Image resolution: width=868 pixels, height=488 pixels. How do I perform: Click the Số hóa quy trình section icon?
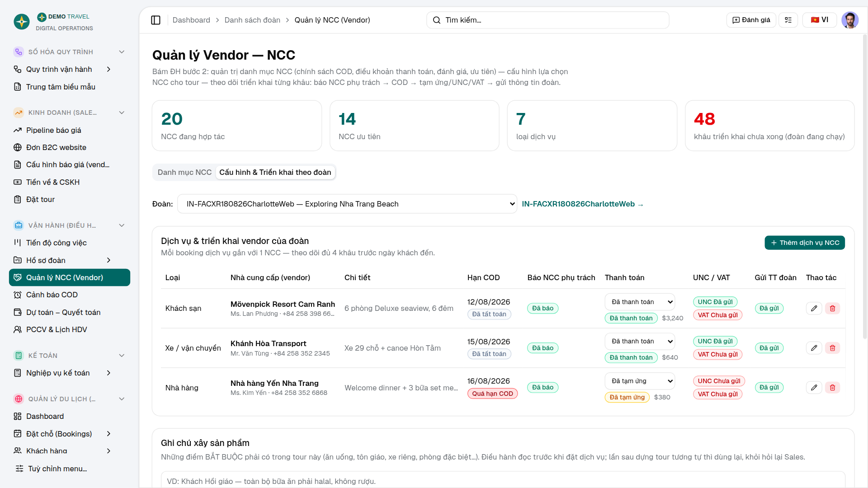pyautogui.click(x=19, y=52)
